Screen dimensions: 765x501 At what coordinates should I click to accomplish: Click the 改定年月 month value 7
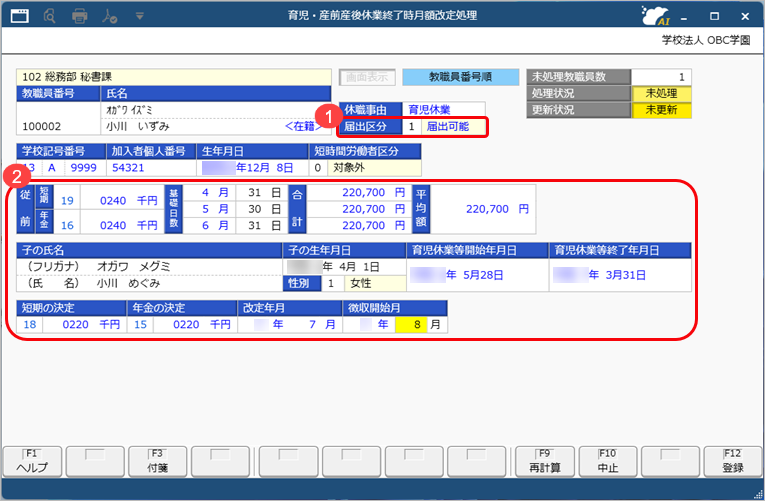pyautogui.click(x=312, y=324)
